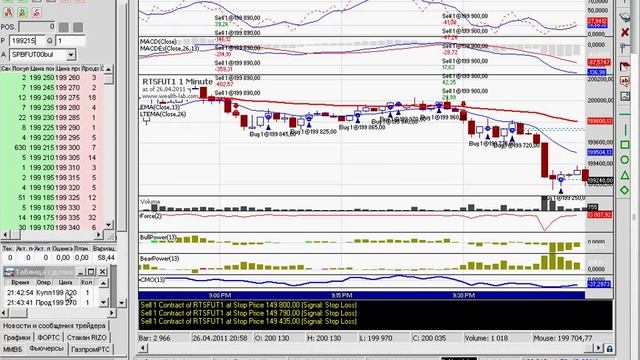Click the first 'Sell 1 Contract' stop-loss alert at 149 800,00
The height and width of the screenshot is (360, 640).
pyautogui.click(x=249, y=305)
